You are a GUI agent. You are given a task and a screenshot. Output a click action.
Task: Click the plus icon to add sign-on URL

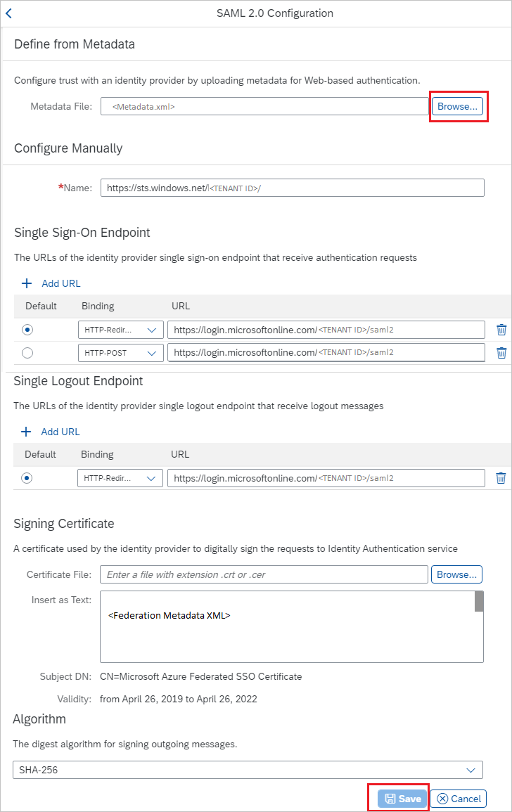click(x=26, y=283)
